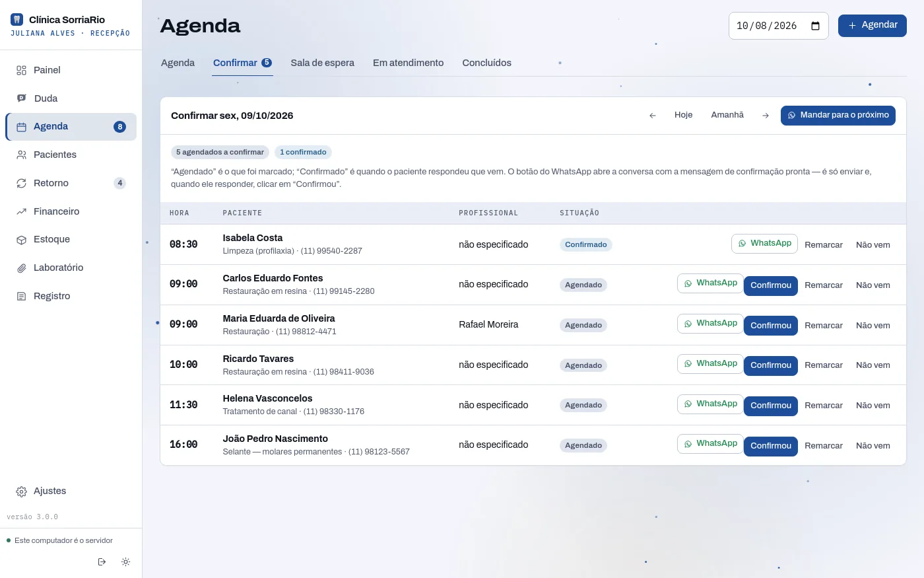Go to previous day with left arrow
Viewport: 924px width, 578px height.
pyautogui.click(x=653, y=116)
